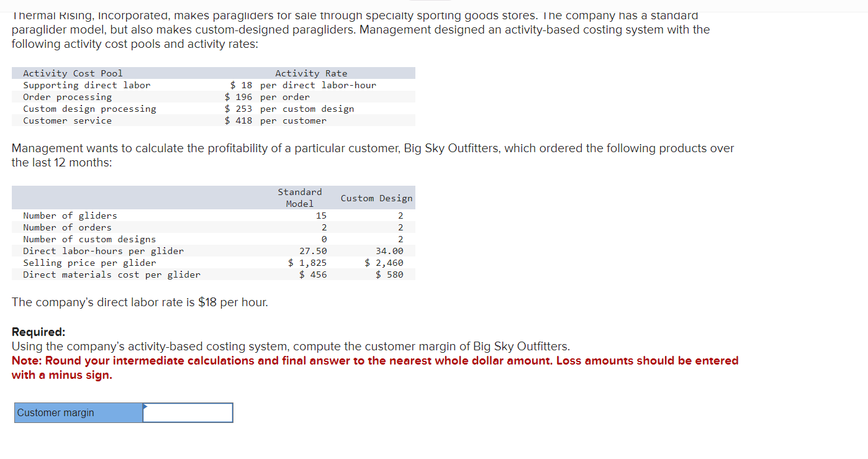Click the Number of custom designs row label
Screen dimensions: 868x459
click(x=89, y=239)
